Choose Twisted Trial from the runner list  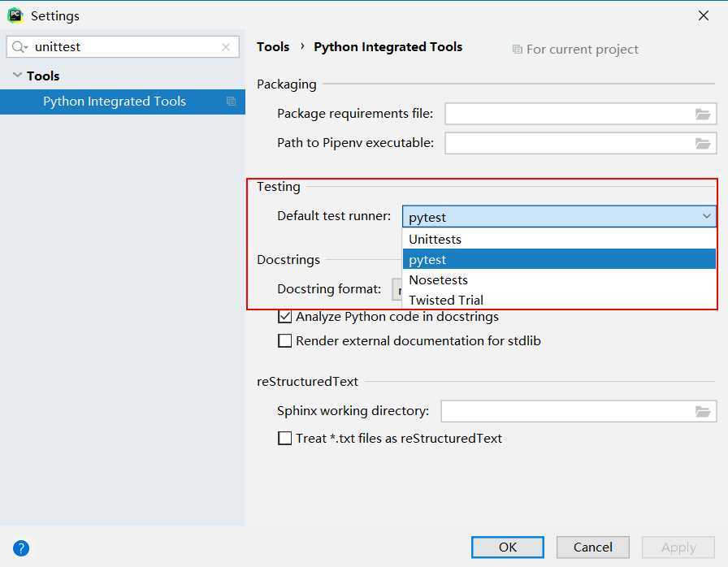point(559,300)
